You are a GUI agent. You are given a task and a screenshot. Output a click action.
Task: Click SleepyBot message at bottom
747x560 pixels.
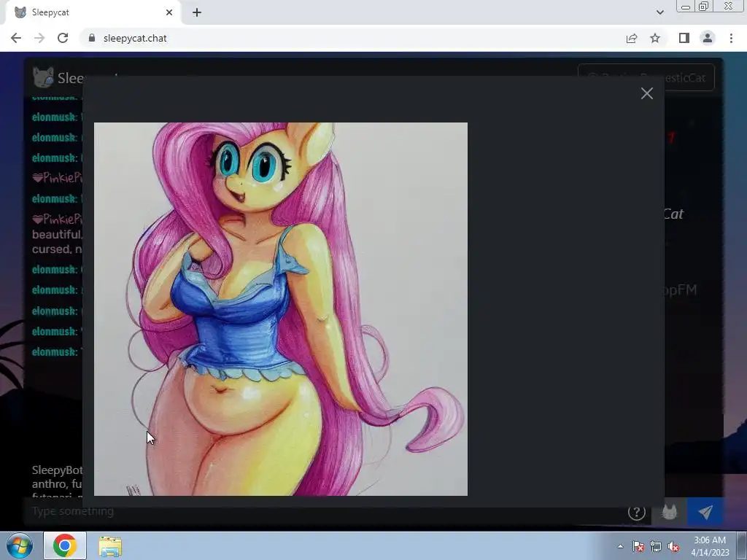coord(57,483)
